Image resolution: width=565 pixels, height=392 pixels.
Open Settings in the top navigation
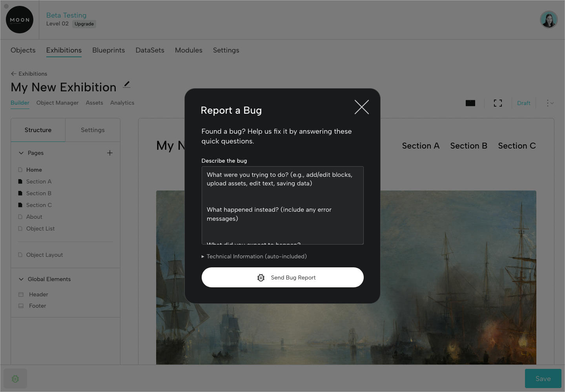click(226, 50)
